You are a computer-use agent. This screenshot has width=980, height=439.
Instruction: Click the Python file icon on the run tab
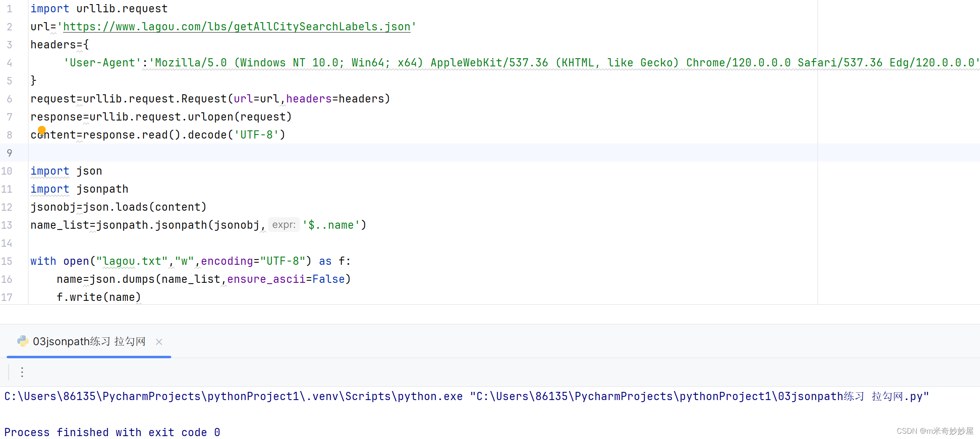(x=23, y=341)
